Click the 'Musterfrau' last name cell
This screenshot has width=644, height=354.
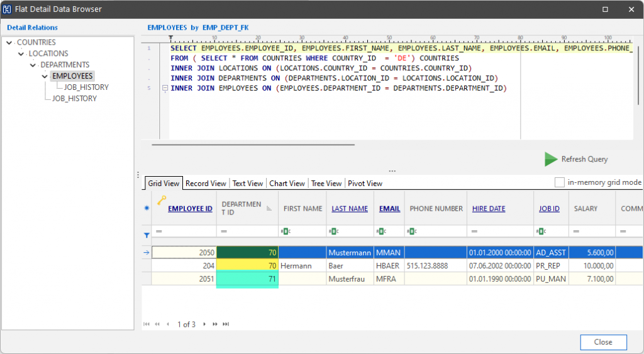pos(350,279)
